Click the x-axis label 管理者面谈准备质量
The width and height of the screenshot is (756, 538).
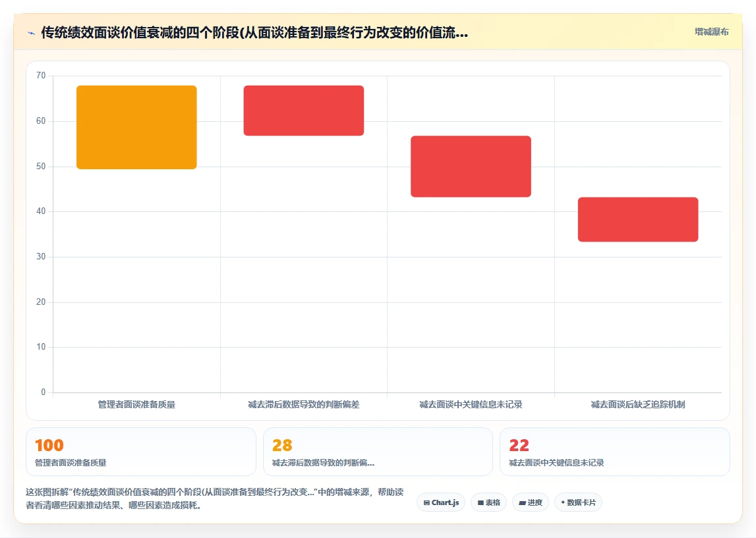(x=136, y=404)
